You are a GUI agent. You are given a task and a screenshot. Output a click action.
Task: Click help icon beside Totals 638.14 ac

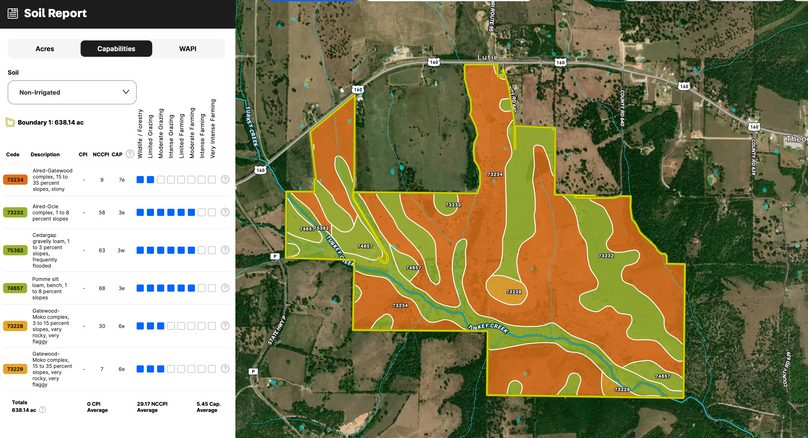42,410
